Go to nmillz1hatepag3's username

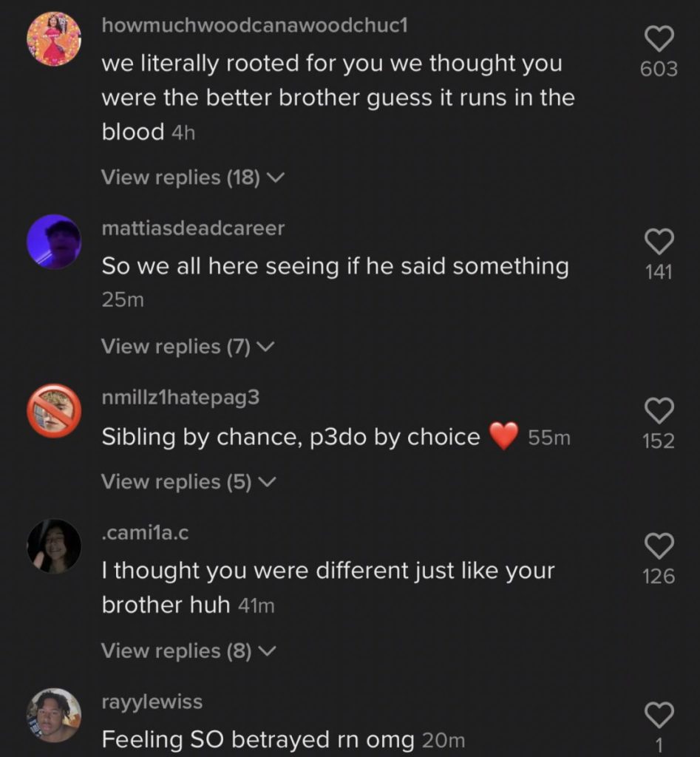click(x=180, y=398)
